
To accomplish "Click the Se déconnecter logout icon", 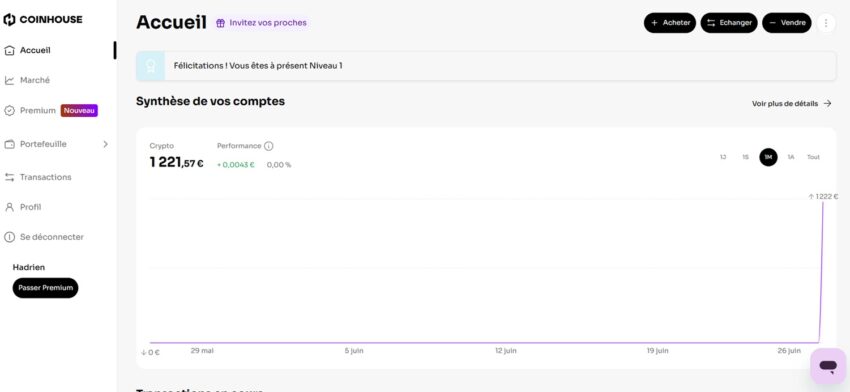I will point(9,237).
